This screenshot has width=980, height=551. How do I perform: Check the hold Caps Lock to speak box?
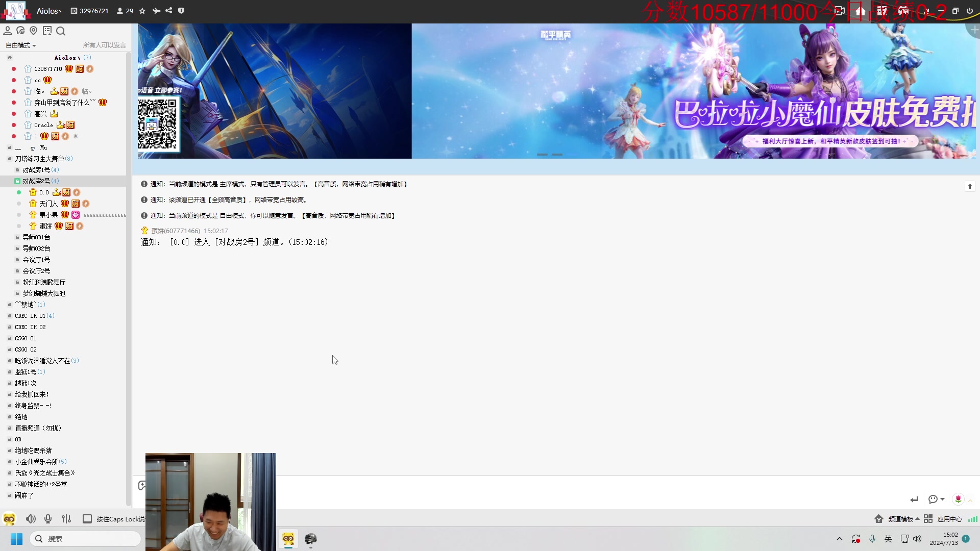(x=87, y=519)
